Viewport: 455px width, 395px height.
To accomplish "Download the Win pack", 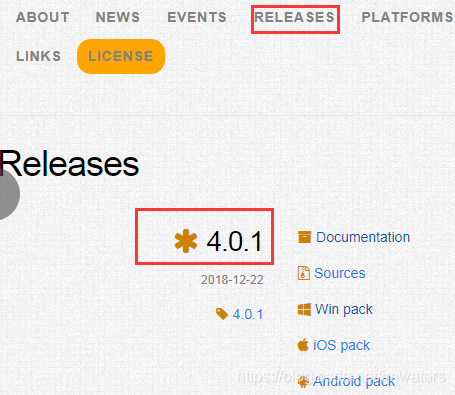I will 344,309.
